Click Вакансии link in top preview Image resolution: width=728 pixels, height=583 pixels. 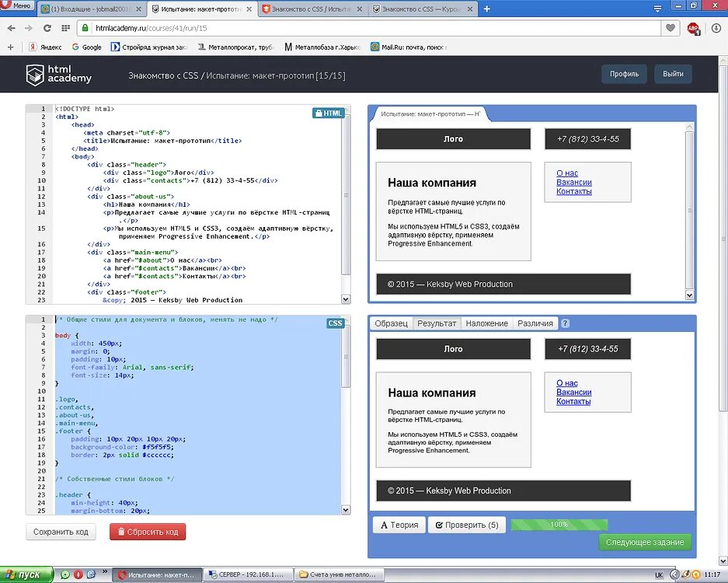coord(574,182)
